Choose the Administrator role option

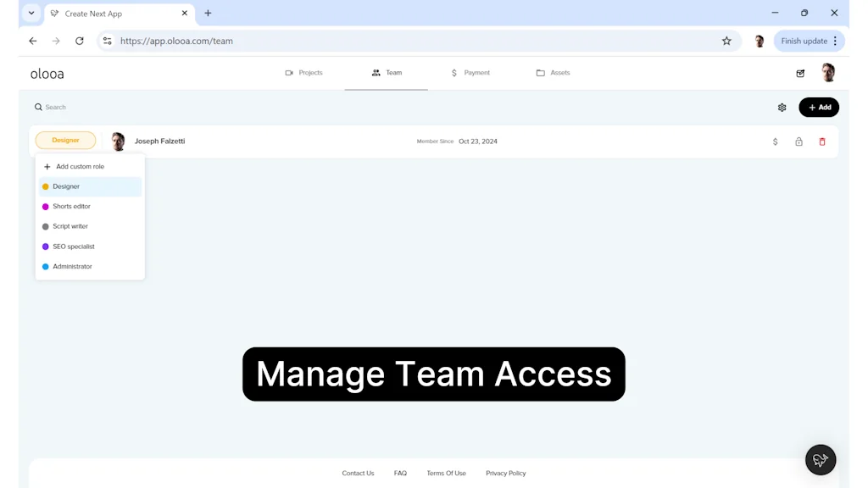point(72,267)
